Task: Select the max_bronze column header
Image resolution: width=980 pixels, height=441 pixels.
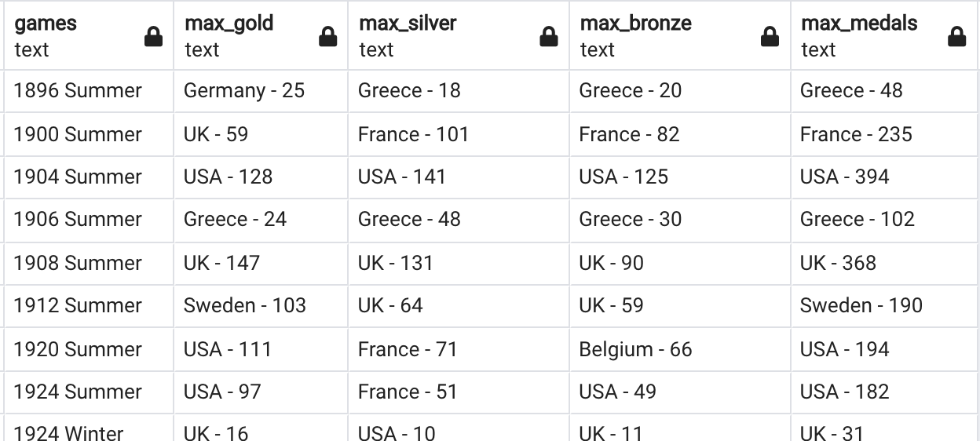Action: tap(680, 35)
